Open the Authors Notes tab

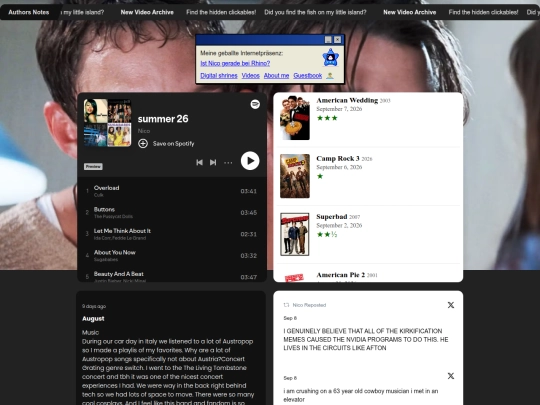click(x=29, y=12)
